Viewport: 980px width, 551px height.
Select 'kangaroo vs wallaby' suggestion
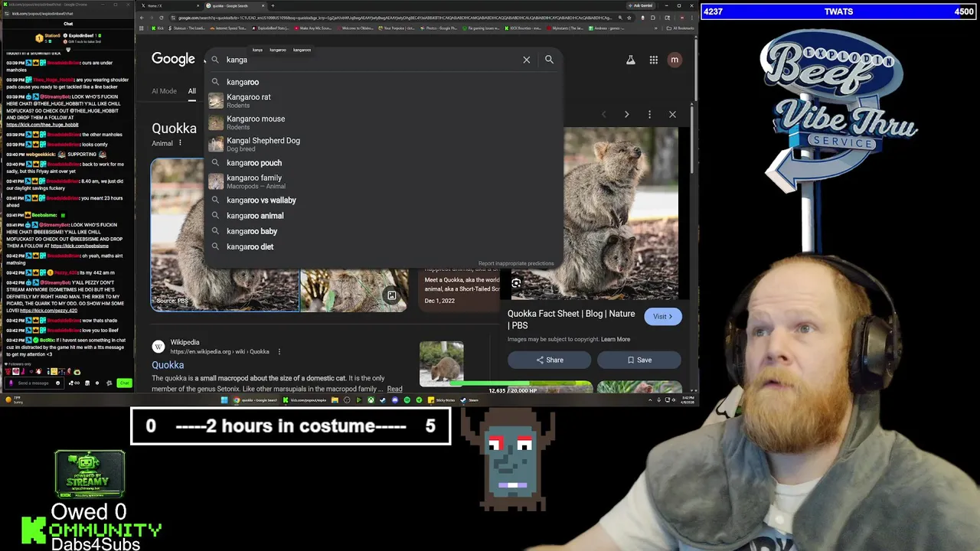(383, 201)
